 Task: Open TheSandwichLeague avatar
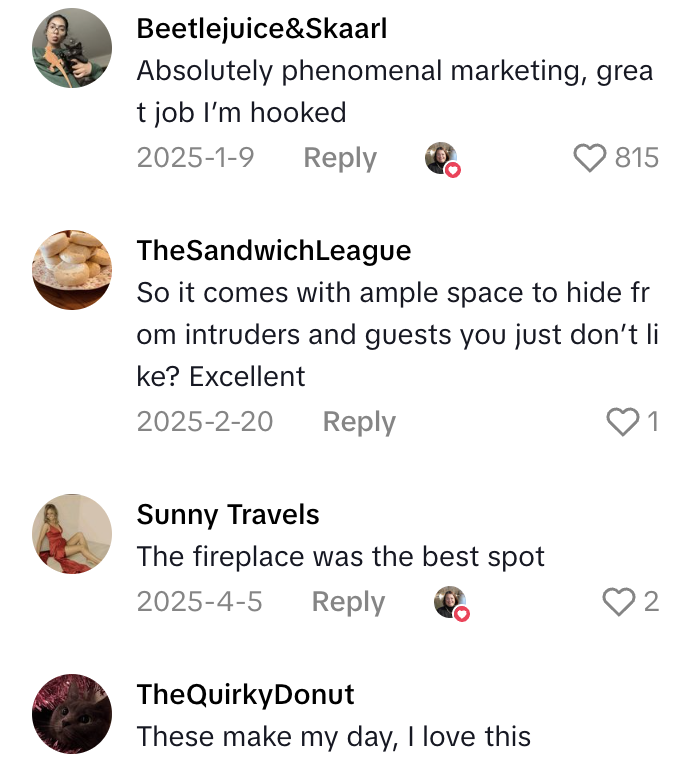click(x=72, y=269)
